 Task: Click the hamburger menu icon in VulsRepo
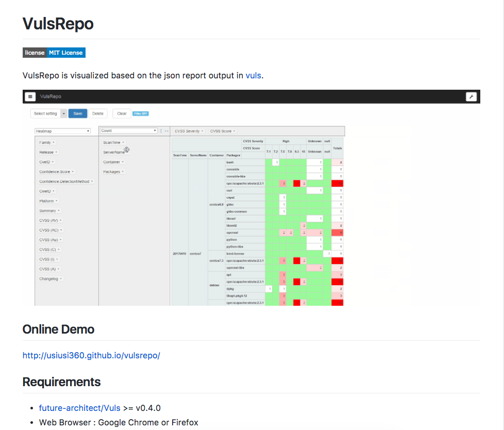tap(30, 96)
